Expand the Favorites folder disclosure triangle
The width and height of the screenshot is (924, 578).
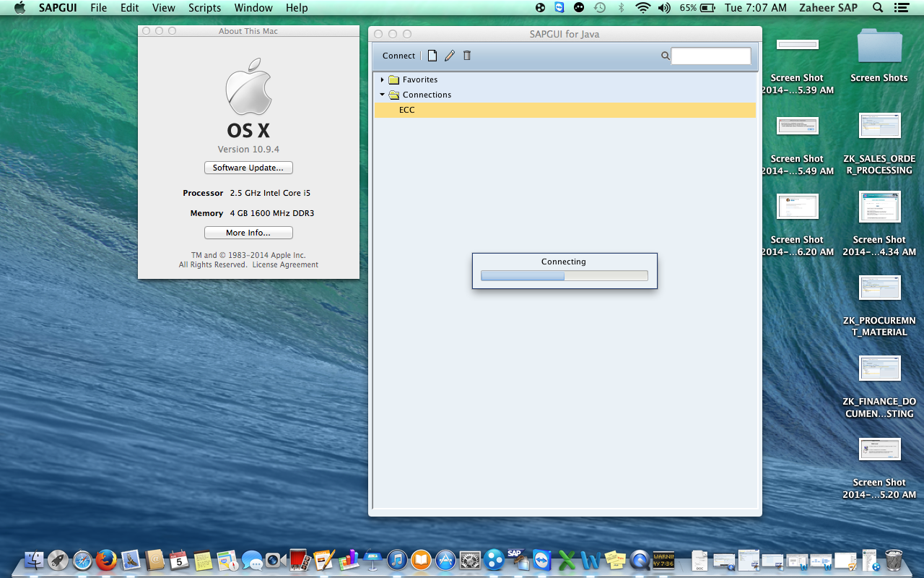pyautogui.click(x=382, y=79)
